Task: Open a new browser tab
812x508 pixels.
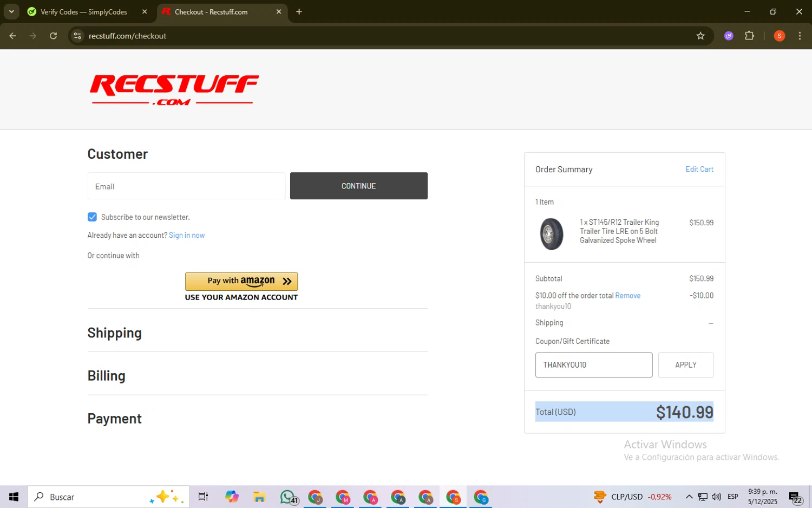Action: [x=299, y=11]
